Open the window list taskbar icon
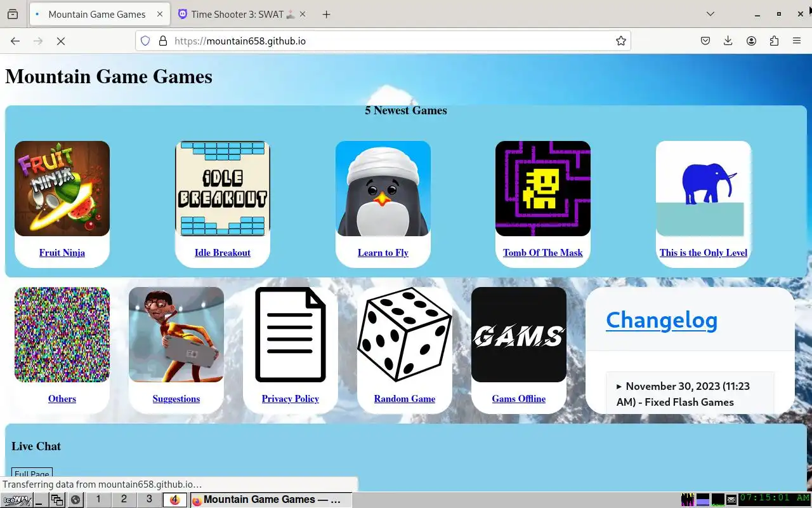This screenshot has width=812, height=508. click(x=57, y=500)
